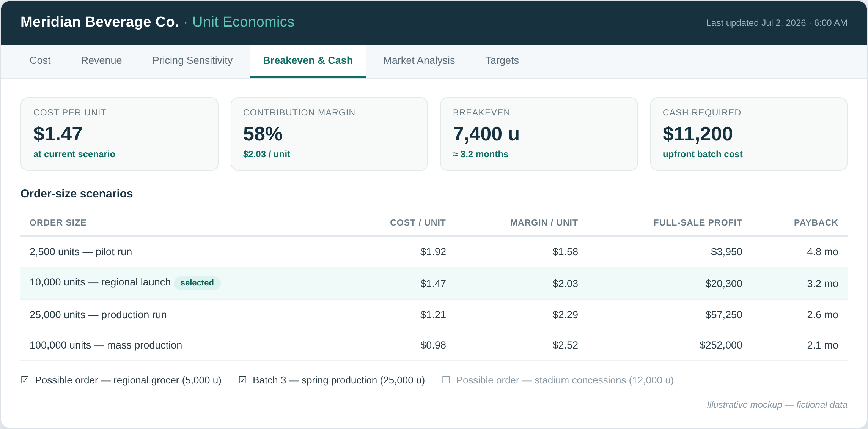The width and height of the screenshot is (868, 429).
Task: Open the Targets tab
Action: [x=502, y=61]
